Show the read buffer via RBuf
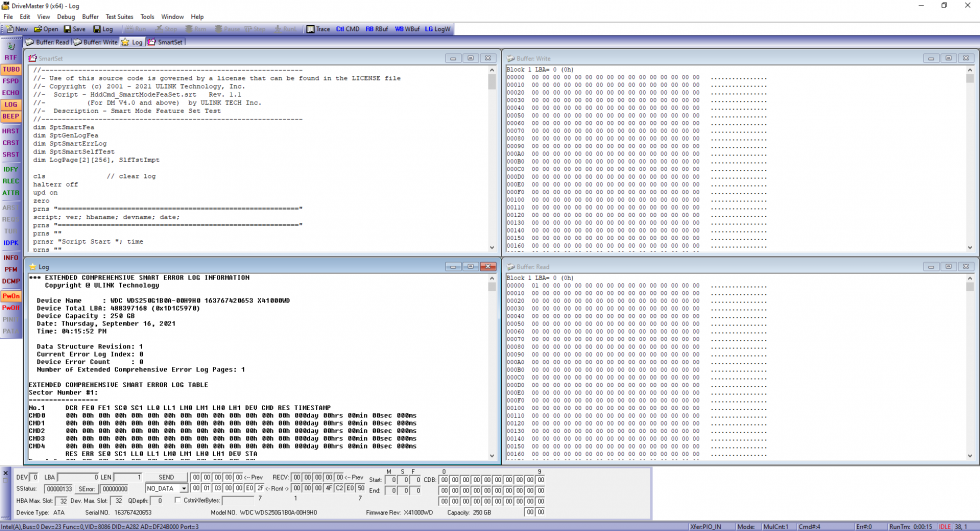The height and width of the screenshot is (531, 980). click(x=377, y=29)
